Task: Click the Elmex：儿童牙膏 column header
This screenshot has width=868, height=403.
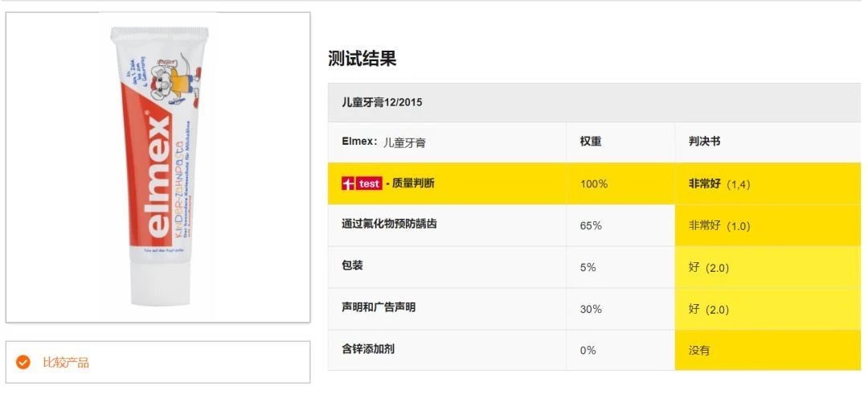Action: pos(383,142)
